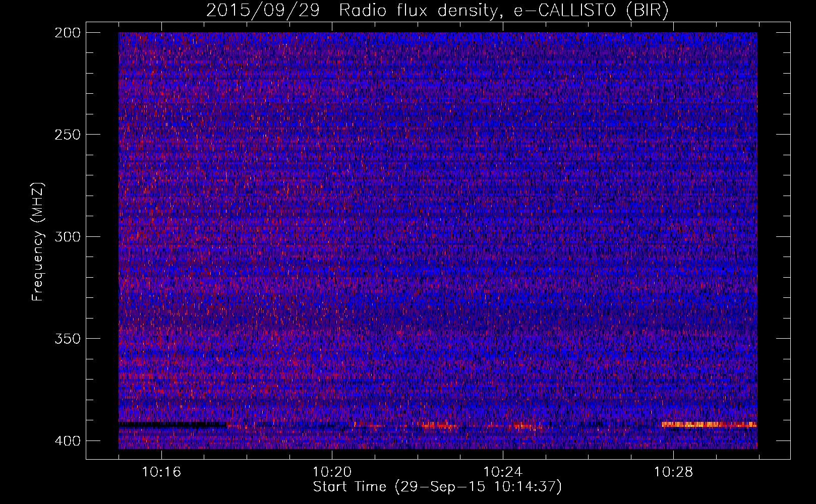This screenshot has height=504, width=816.
Task: Click the 10:24 time tick label
Action: (503, 472)
